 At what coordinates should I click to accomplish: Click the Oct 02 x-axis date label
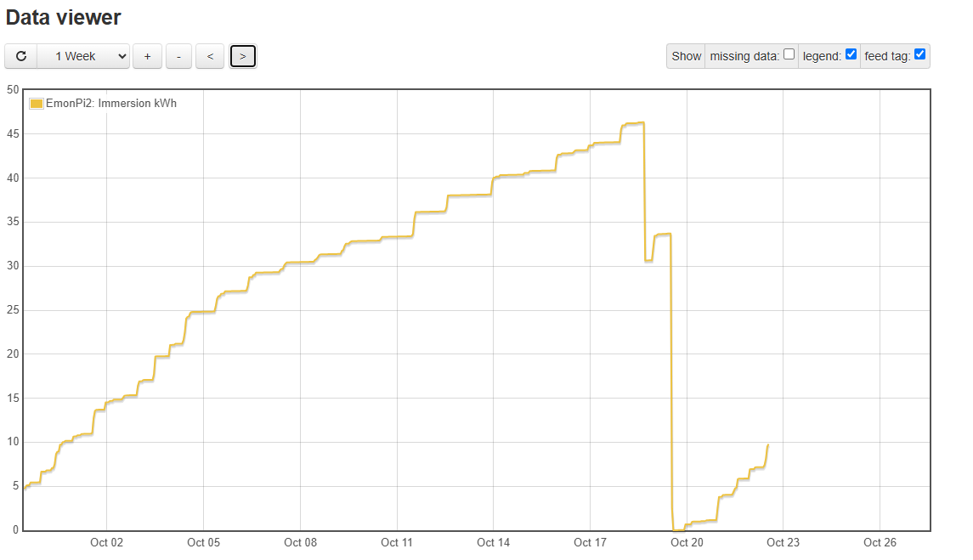click(106, 543)
